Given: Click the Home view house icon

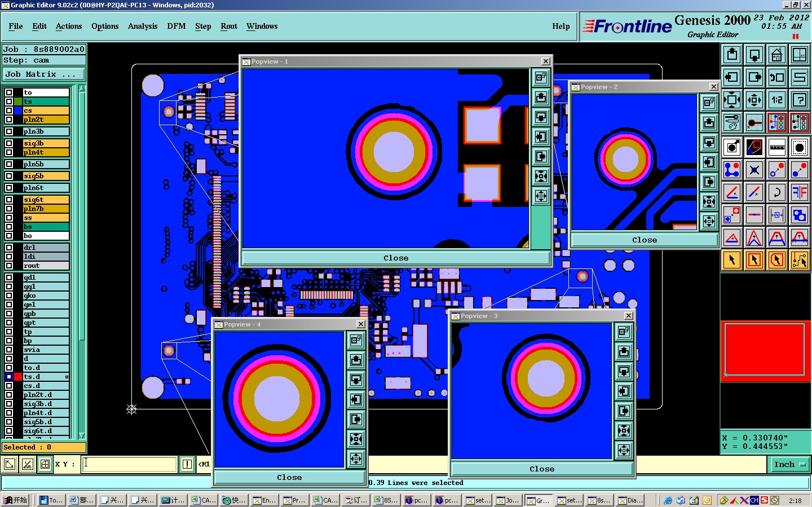Looking at the screenshot, I should pyautogui.click(x=777, y=55).
